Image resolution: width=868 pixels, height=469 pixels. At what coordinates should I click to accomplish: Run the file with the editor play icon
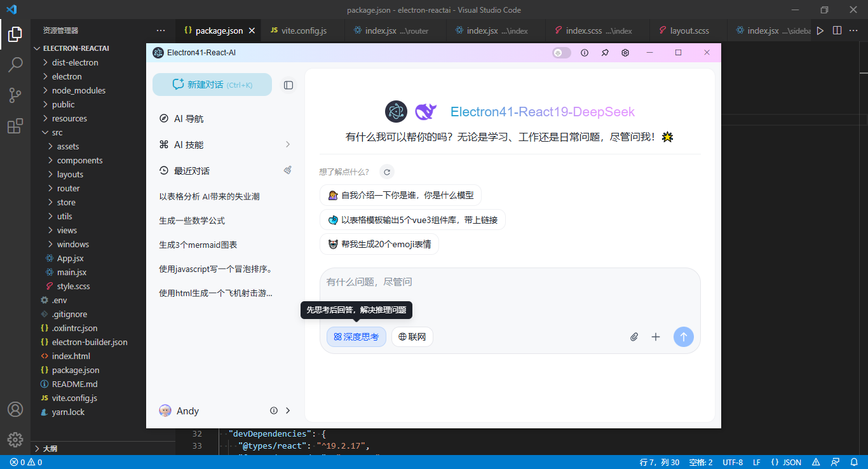point(820,31)
